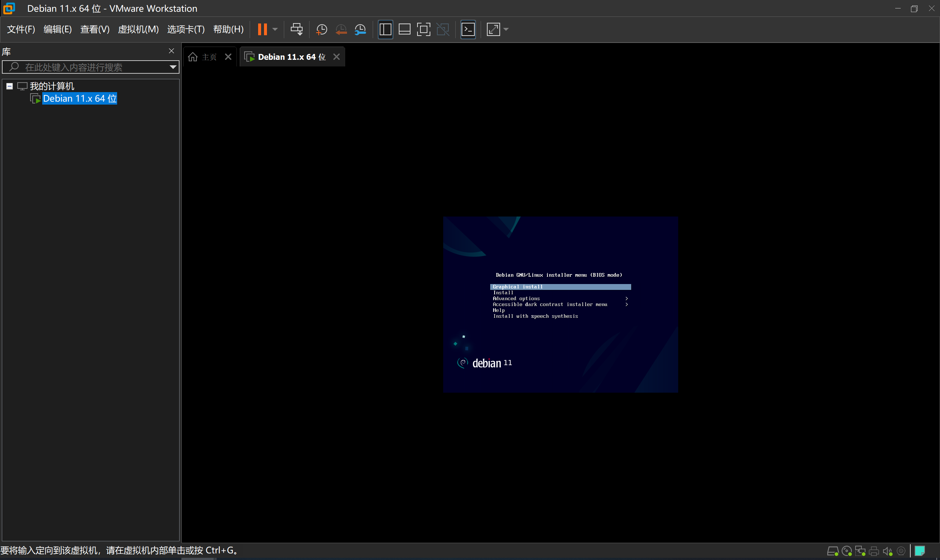Open the power options dropdown arrow beside pause
The height and width of the screenshot is (560, 940).
tap(275, 29)
